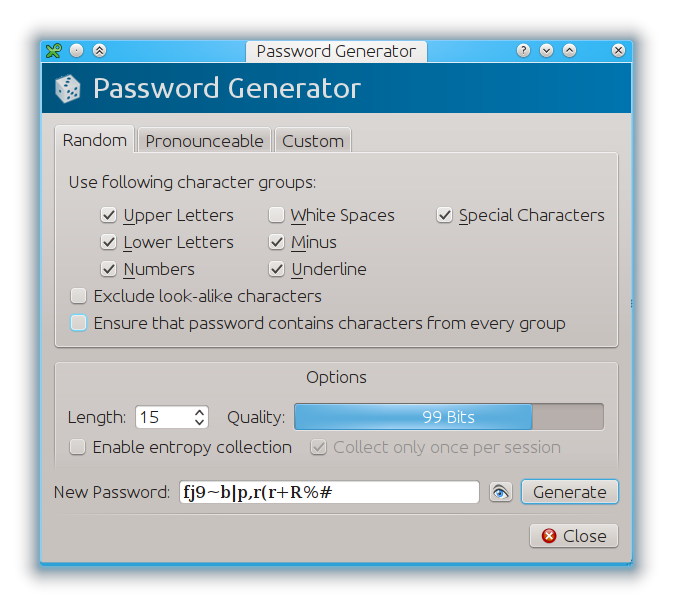This screenshot has height=606, width=673.
Task: Click the on-all-desktops dot icon in the title bar
Action: [76, 51]
